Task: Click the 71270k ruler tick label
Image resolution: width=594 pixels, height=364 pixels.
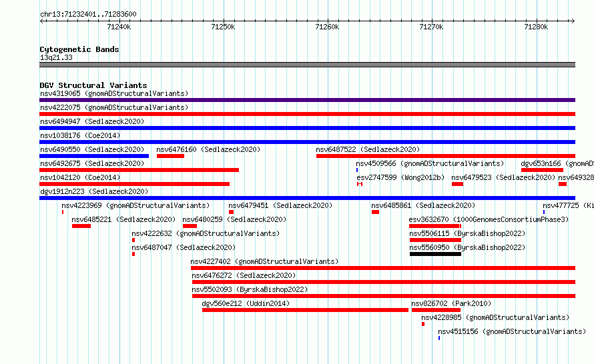Action: (x=431, y=27)
